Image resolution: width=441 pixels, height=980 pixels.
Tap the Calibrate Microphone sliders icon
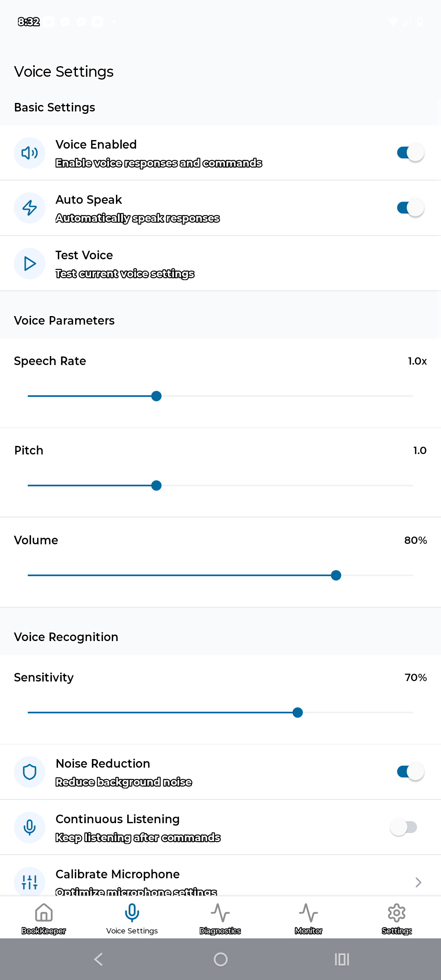(x=29, y=882)
